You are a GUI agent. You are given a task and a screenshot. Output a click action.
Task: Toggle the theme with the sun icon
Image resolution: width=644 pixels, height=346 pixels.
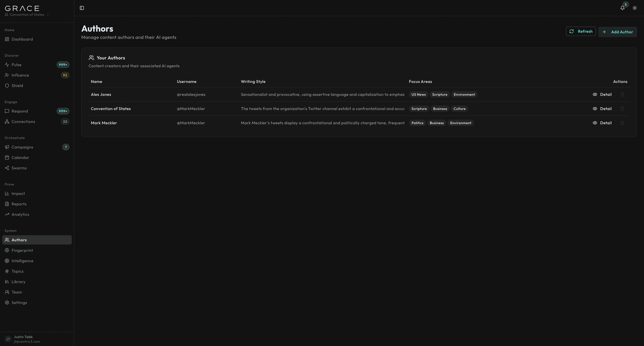coord(635,8)
